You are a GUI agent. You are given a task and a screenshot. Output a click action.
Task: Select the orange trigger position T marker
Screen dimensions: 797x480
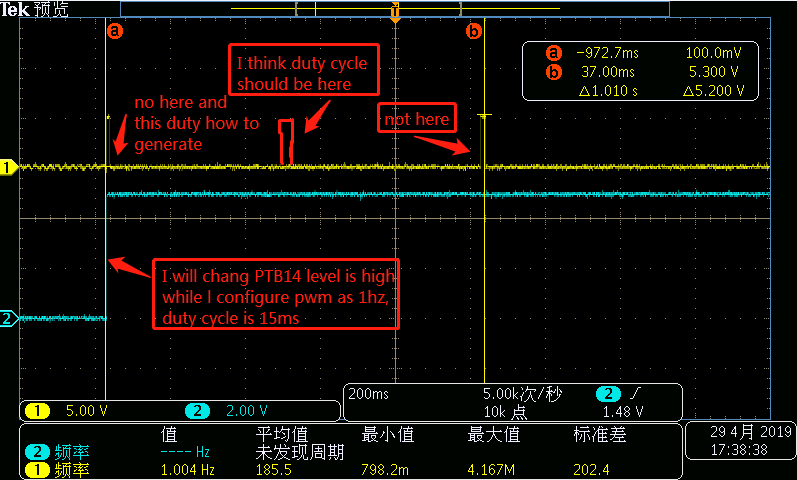coord(395,12)
